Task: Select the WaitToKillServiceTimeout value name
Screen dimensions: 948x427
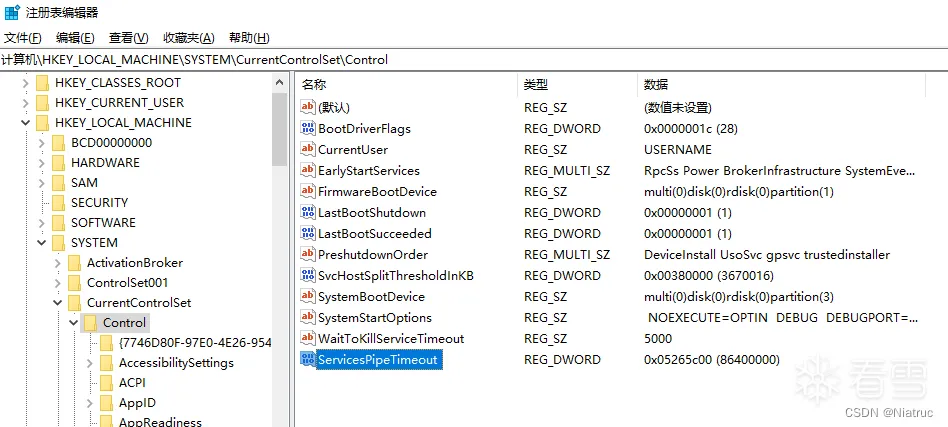Action: coord(391,339)
